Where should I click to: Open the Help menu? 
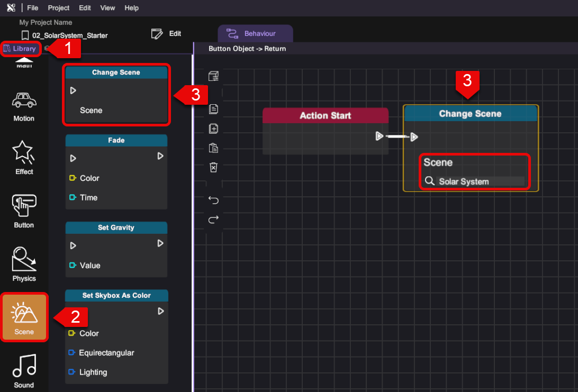point(132,8)
